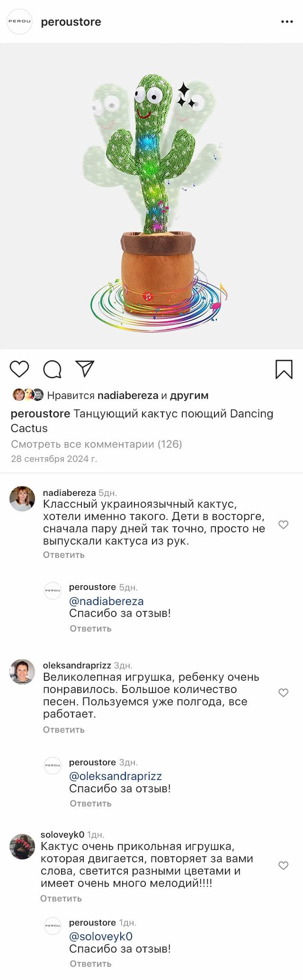303x980 pixels.
Task: Open @oleksandraprizz mention link
Action: (x=115, y=776)
